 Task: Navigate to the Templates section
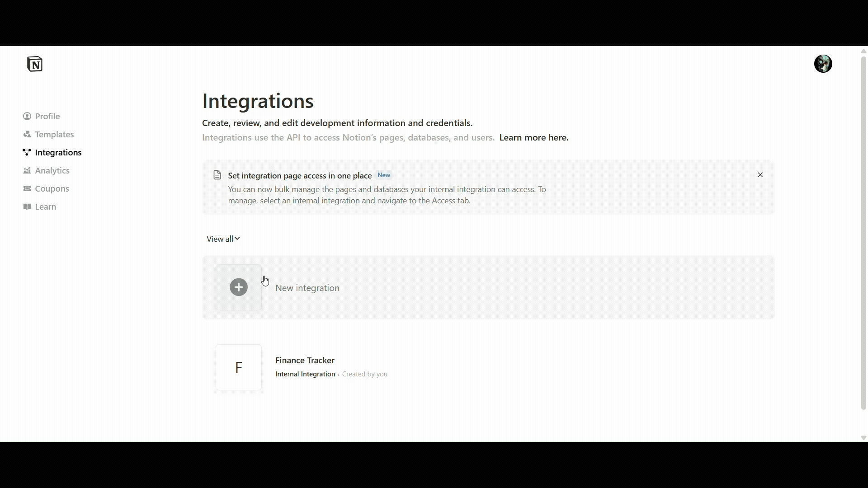coord(54,134)
